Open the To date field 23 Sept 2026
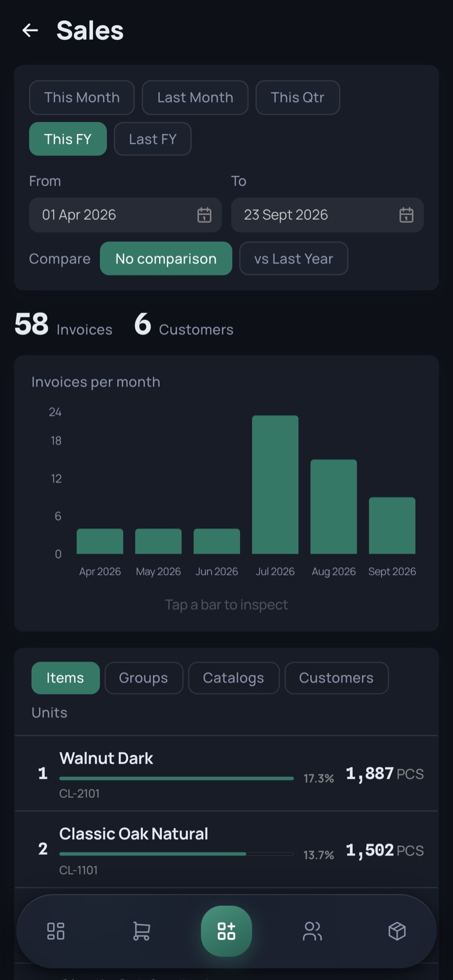Screen dimensions: 453x980 click(327, 215)
